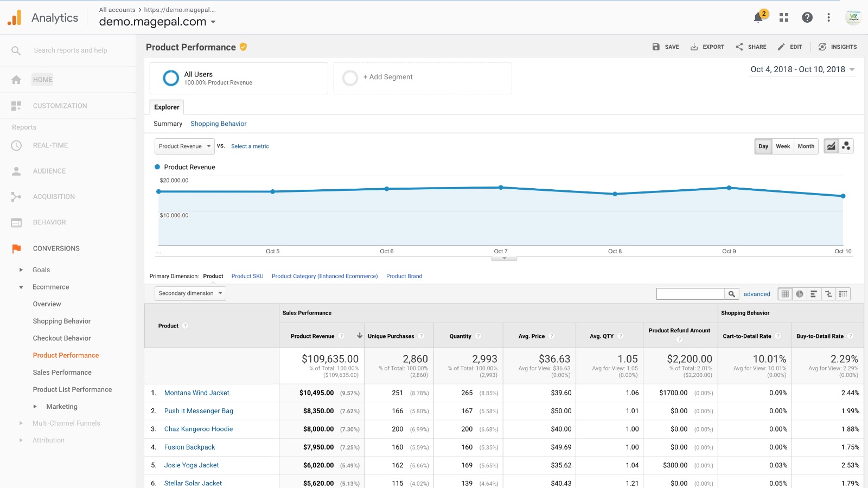The image size is (868, 488).
Task: Select the data table view icon
Action: (x=784, y=294)
